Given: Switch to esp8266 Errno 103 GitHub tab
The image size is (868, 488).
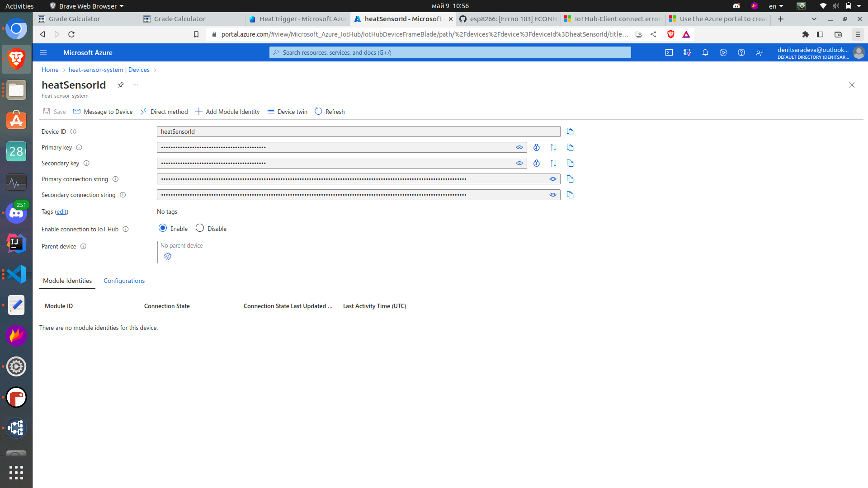Looking at the screenshot, I should (508, 19).
